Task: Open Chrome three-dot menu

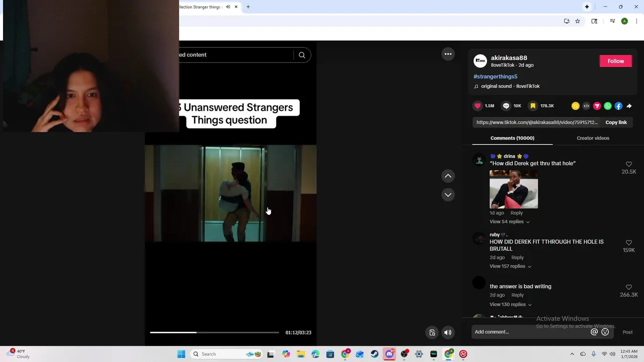Action: point(636,21)
